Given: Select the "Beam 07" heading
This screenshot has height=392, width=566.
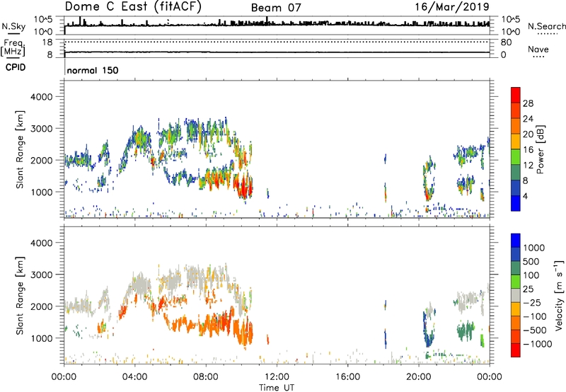Looking at the screenshot, I should tap(276, 8).
